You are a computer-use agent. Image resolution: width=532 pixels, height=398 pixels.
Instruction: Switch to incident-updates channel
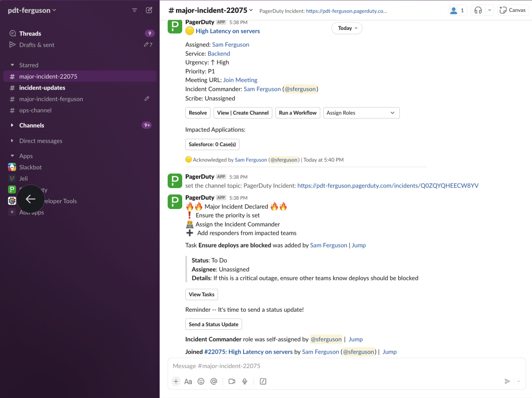click(x=42, y=88)
